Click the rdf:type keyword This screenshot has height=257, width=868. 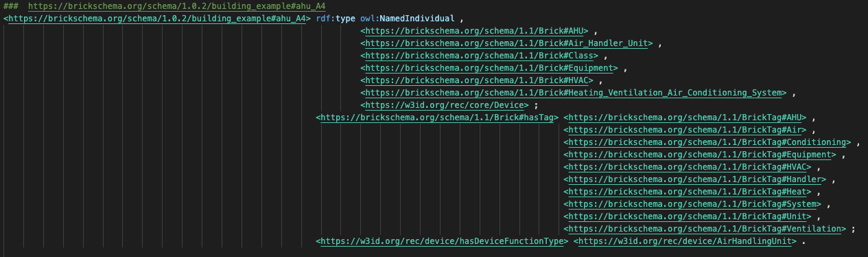point(336,19)
